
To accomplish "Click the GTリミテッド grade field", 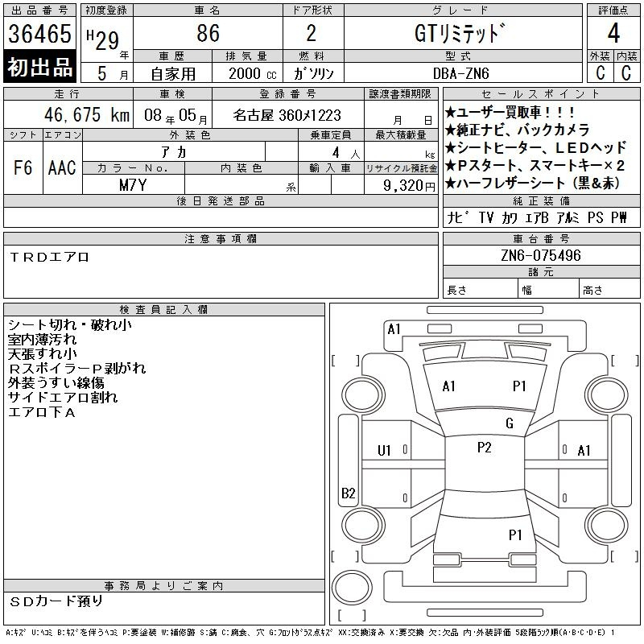I will (x=462, y=33).
